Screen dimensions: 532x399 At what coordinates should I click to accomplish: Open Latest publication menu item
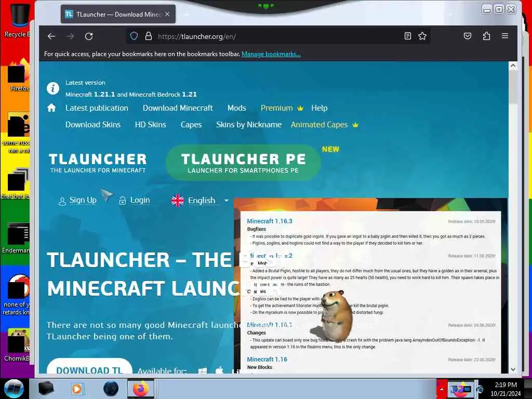(97, 108)
